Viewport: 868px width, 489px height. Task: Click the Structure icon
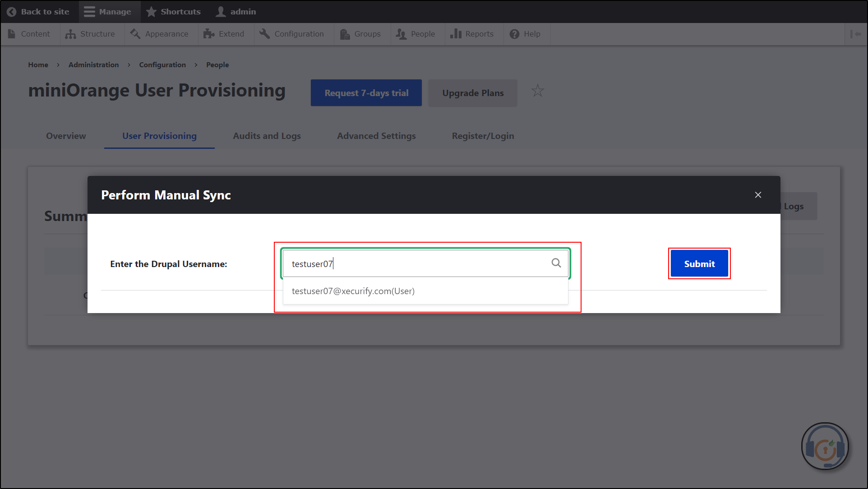pyautogui.click(x=71, y=33)
